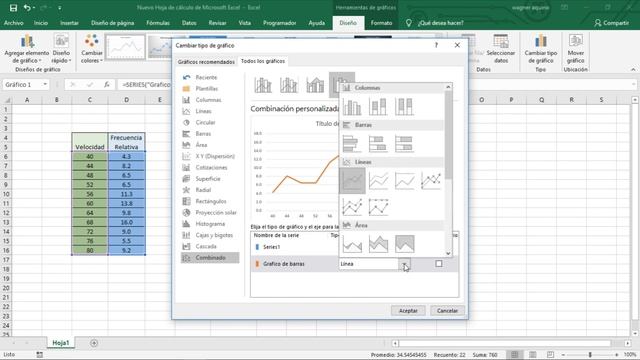
Task: Select the 100% stacked column subtype
Action: tap(404, 107)
